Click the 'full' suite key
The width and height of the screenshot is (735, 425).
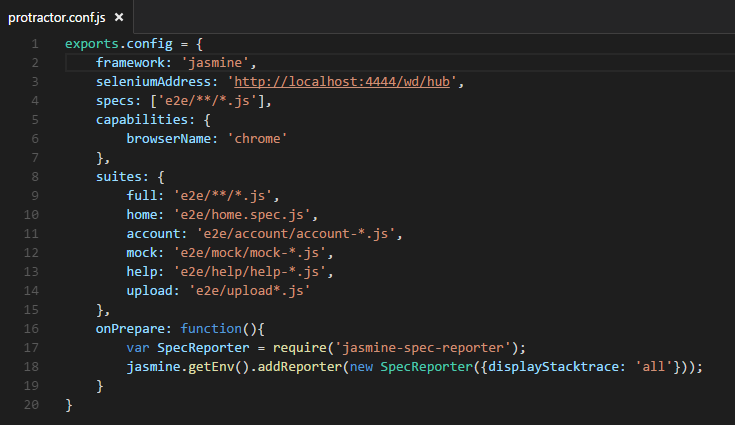pos(142,195)
